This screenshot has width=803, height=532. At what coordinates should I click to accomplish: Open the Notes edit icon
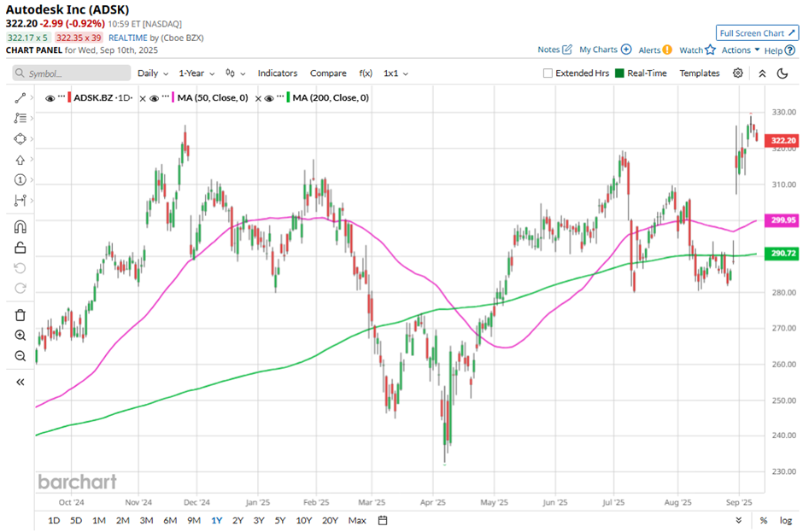click(567, 50)
